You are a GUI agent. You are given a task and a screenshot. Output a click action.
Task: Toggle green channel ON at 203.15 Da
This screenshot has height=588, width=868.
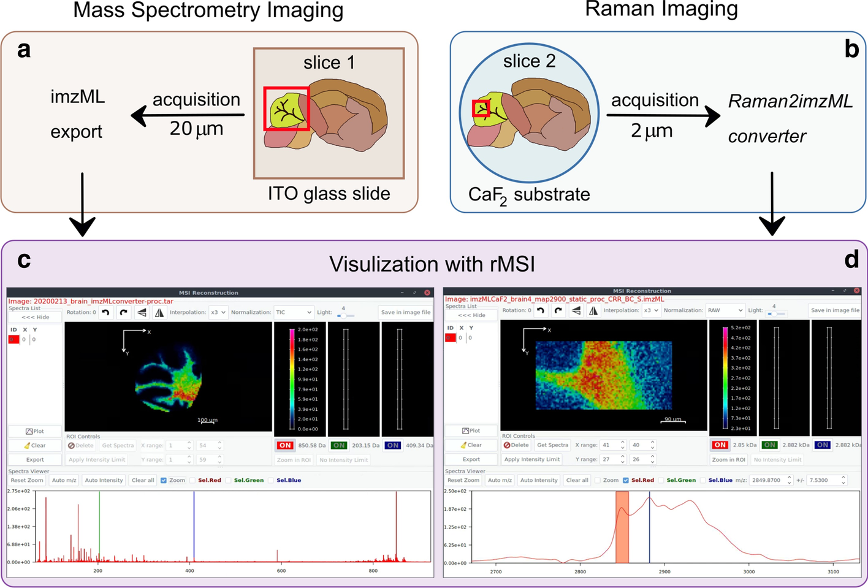[339, 446]
